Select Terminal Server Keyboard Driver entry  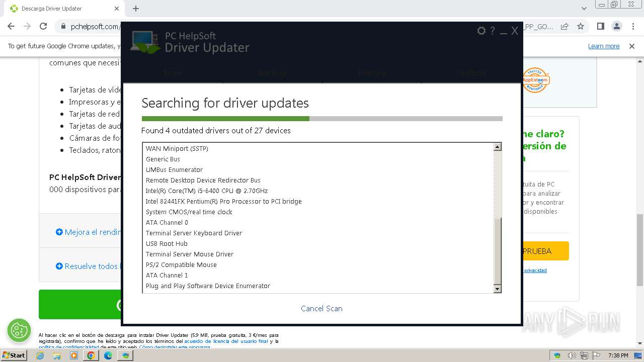point(194,233)
